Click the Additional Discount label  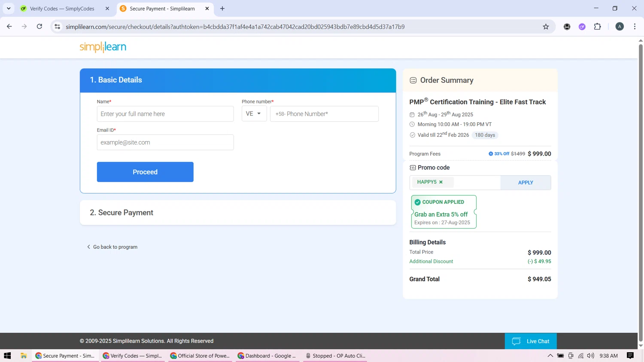coord(431,262)
